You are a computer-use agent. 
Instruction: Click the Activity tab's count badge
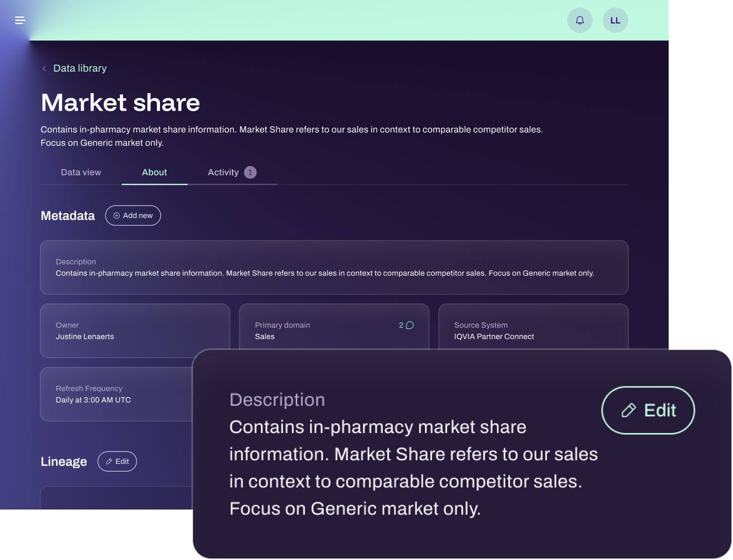250,173
